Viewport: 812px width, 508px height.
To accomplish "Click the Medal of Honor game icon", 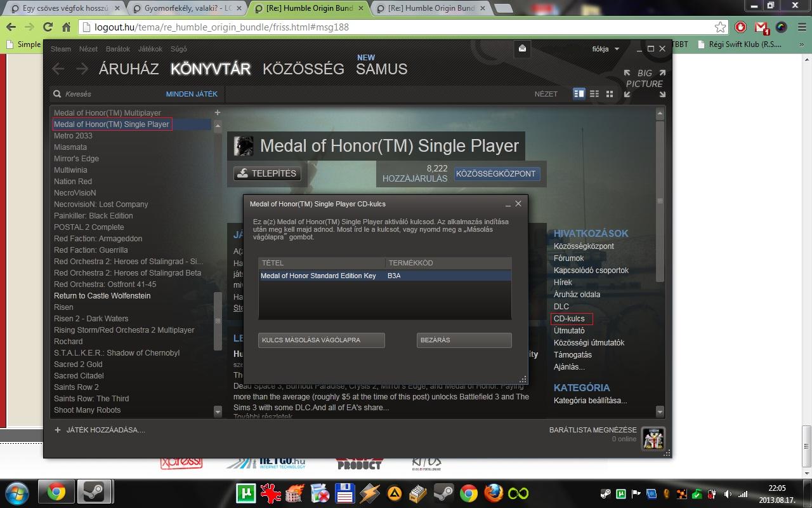I will (x=244, y=146).
